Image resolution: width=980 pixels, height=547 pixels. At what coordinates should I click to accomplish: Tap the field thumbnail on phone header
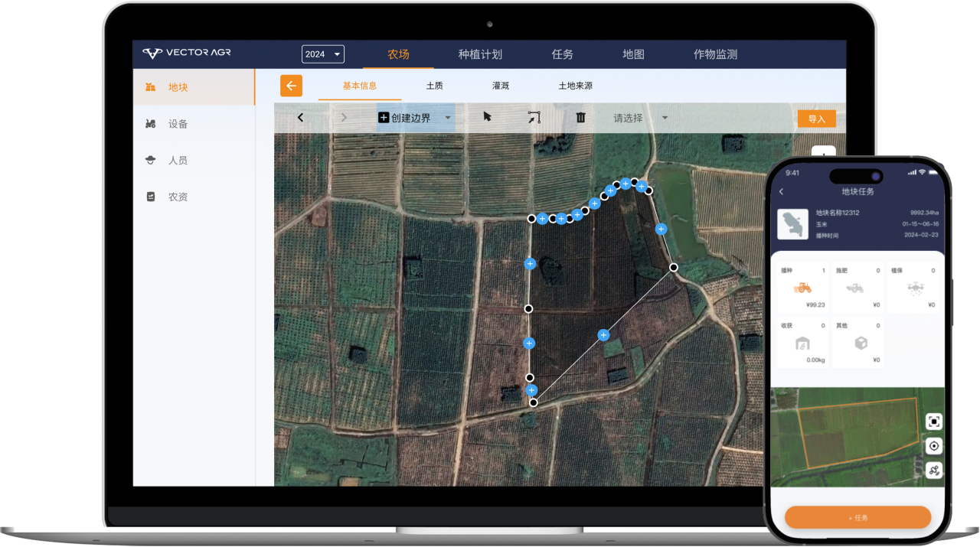(792, 224)
